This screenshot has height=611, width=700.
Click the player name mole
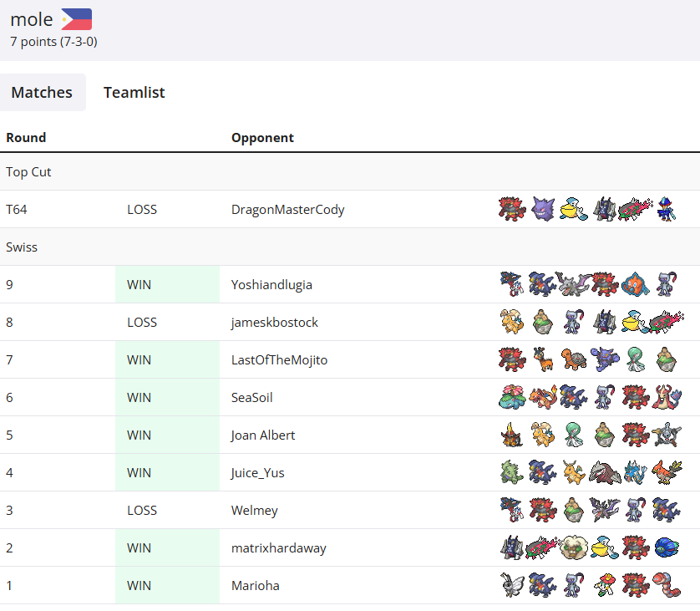click(32, 20)
